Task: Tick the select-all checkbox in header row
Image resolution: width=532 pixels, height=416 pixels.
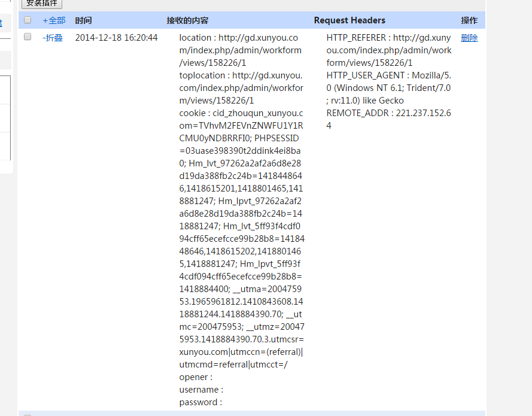Action: pos(28,20)
